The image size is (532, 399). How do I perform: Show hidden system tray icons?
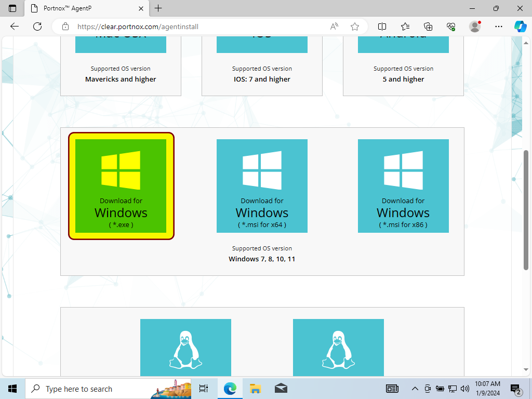(415, 389)
